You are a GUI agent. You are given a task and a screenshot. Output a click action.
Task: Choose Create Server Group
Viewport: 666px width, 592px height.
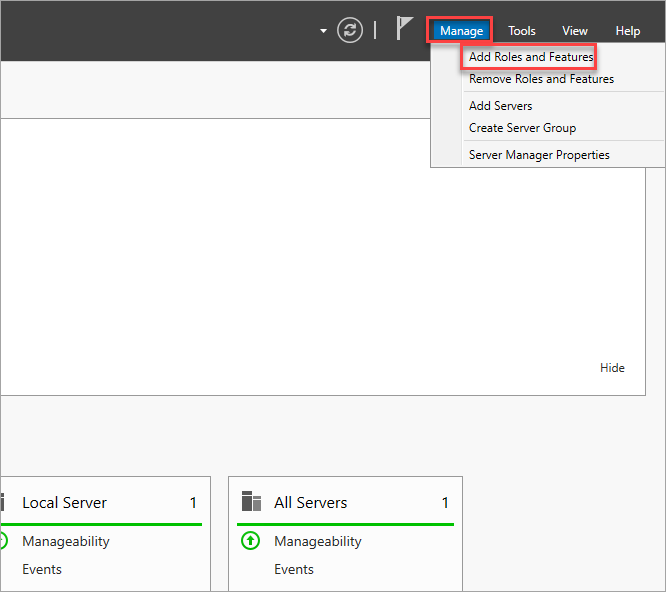[x=522, y=128]
